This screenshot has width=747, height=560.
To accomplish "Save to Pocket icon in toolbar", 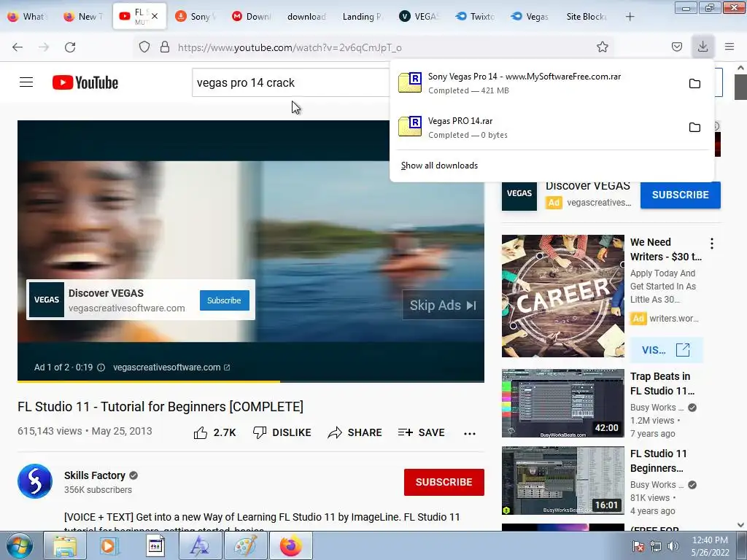I will coord(676,47).
